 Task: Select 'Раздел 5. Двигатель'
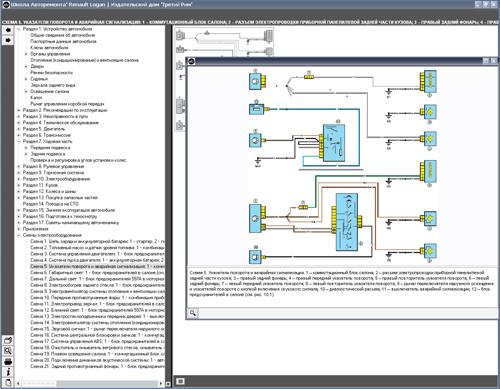(x=44, y=129)
